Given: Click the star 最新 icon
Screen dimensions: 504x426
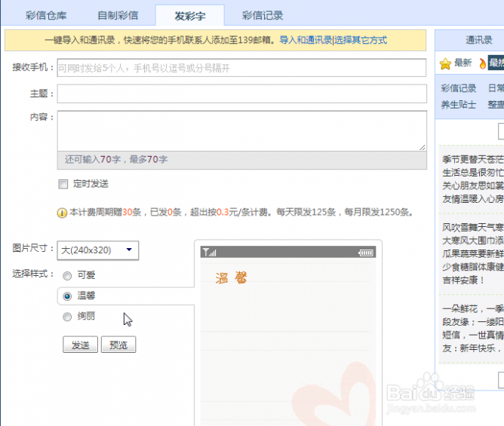Looking at the screenshot, I should click(x=445, y=63).
